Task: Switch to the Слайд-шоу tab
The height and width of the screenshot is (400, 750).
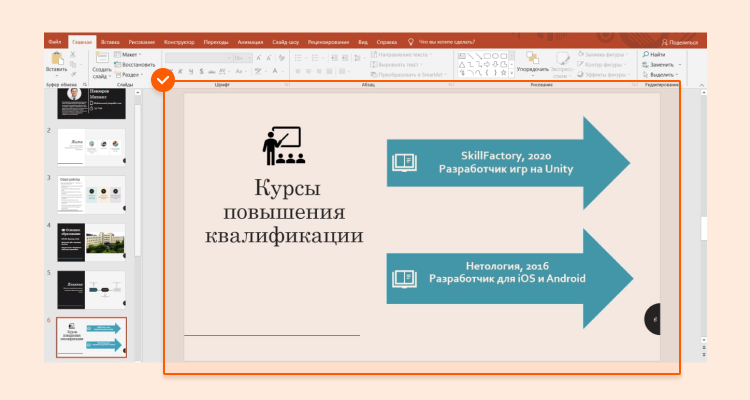Action: (x=286, y=42)
